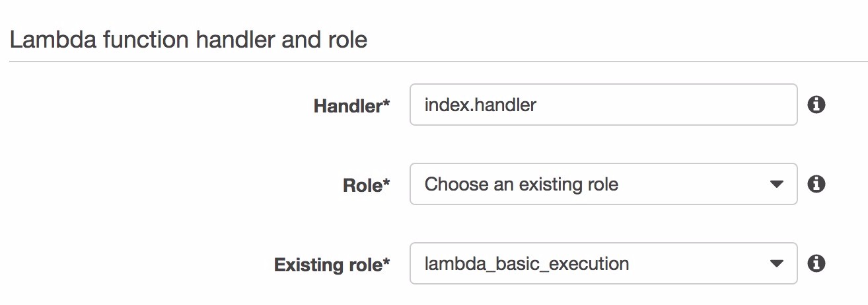Viewport: 868px width, 305px height.
Task: Click the asterisk after Existing role label
Action: (386, 264)
